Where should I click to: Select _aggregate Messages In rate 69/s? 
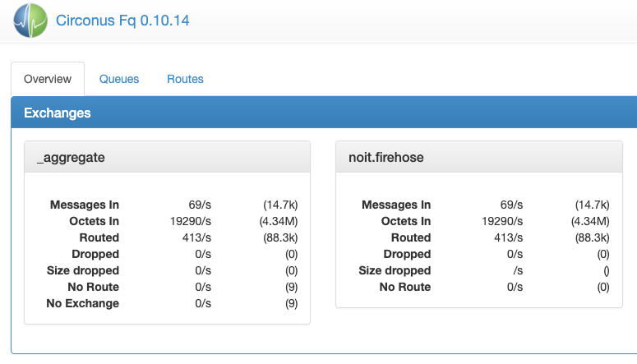(x=200, y=205)
